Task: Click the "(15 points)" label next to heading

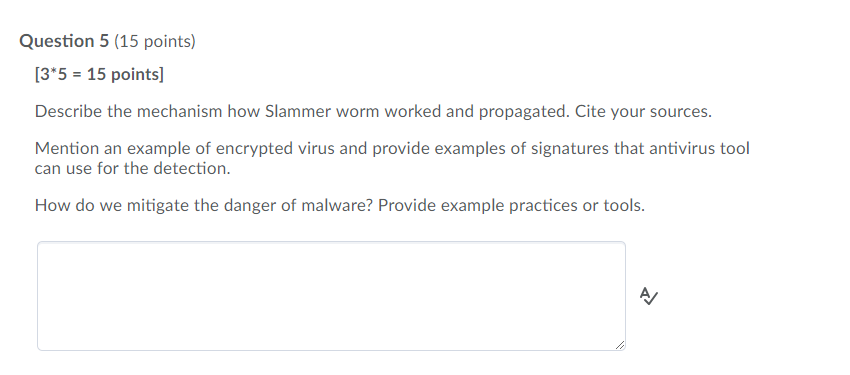Action: (155, 41)
